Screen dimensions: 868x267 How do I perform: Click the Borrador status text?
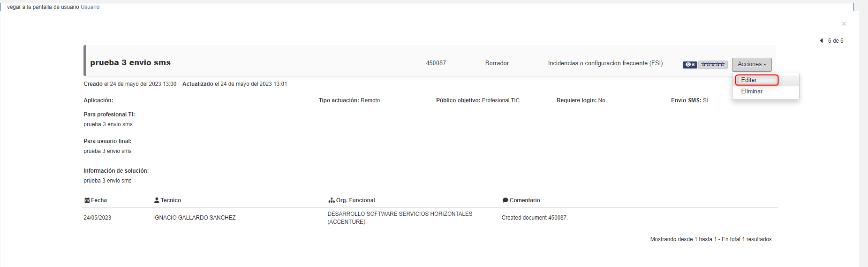pos(497,63)
